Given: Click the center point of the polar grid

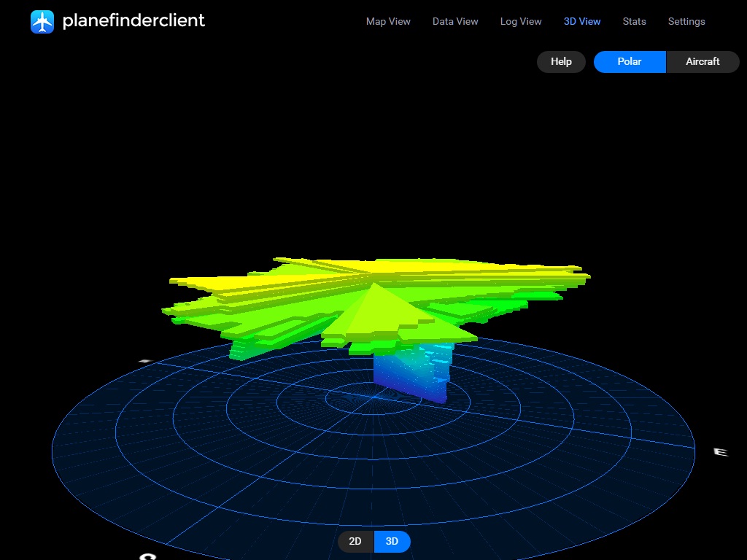Looking at the screenshot, I should [x=373, y=397].
